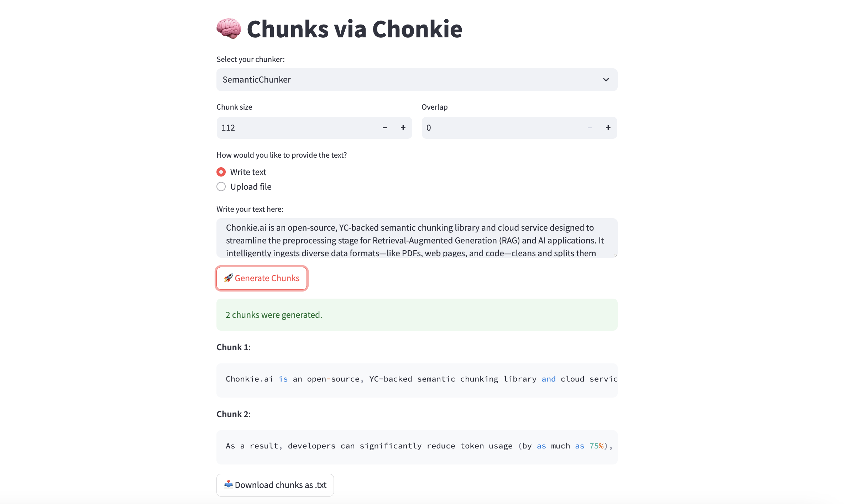This screenshot has width=848, height=504.
Task: Select the Upload file radio button
Action: click(221, 186)
